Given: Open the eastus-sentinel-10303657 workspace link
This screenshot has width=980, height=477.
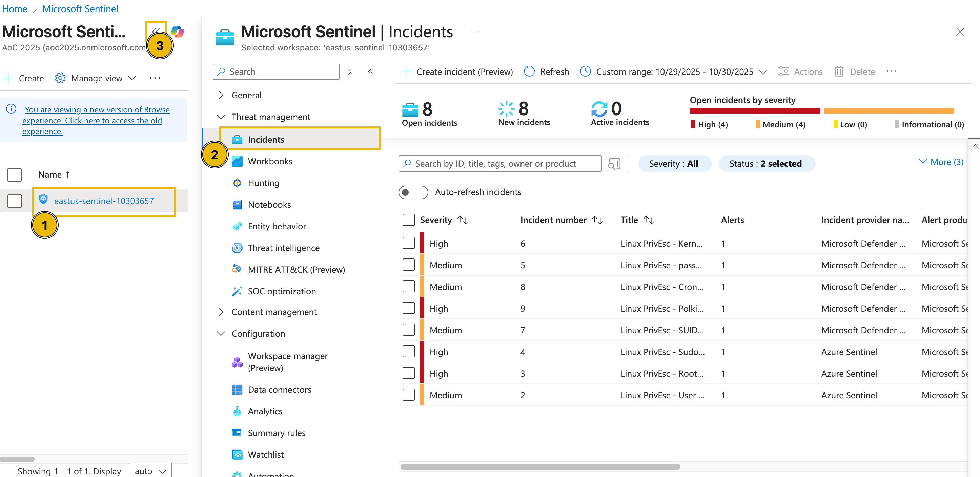Looking at the screenshot, I should 104,201.
